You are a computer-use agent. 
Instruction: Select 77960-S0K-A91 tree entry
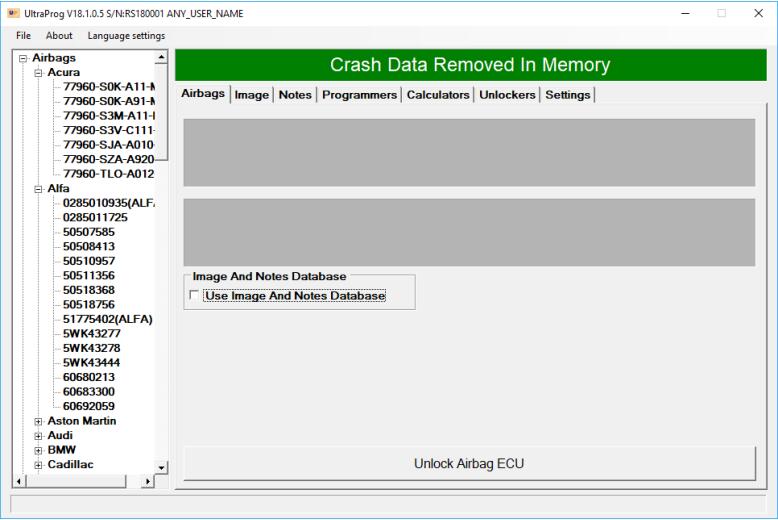click(109, 101)
